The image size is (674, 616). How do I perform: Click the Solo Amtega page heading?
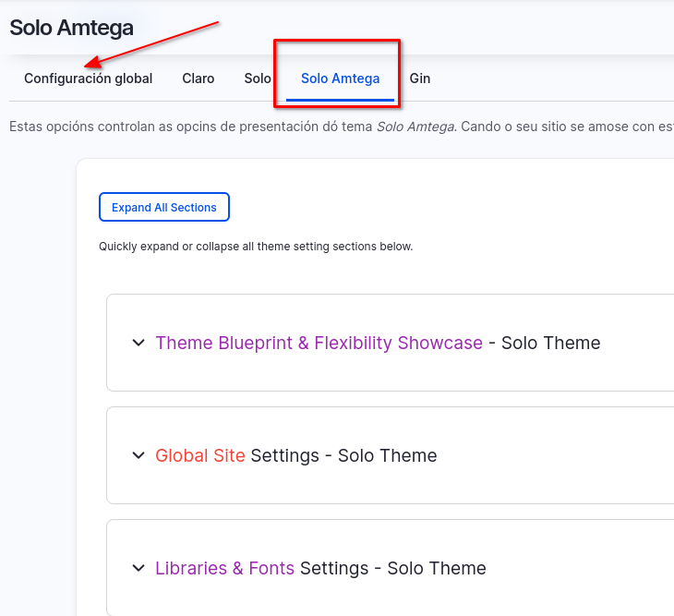[x=72, y=28]
